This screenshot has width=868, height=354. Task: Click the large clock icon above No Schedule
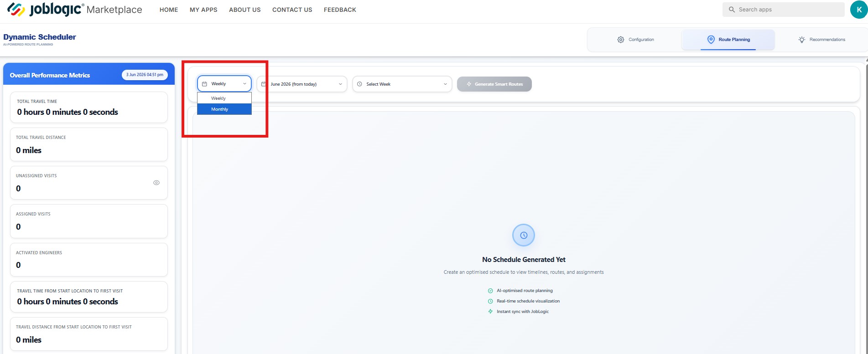click(x=524, y=235)
